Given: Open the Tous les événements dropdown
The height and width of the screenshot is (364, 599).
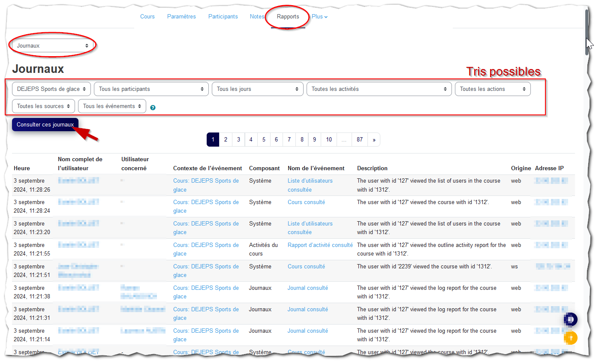Looking at the screenshot, I should click(112, 106).
